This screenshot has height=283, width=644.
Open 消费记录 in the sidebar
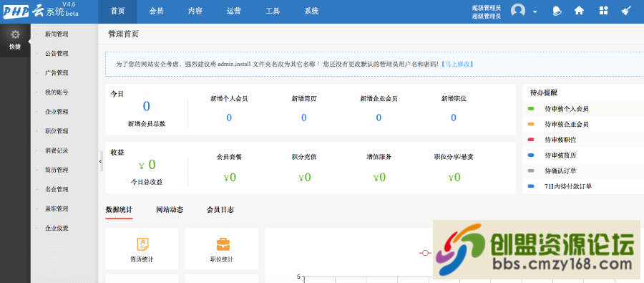click(x=57, y=150)
